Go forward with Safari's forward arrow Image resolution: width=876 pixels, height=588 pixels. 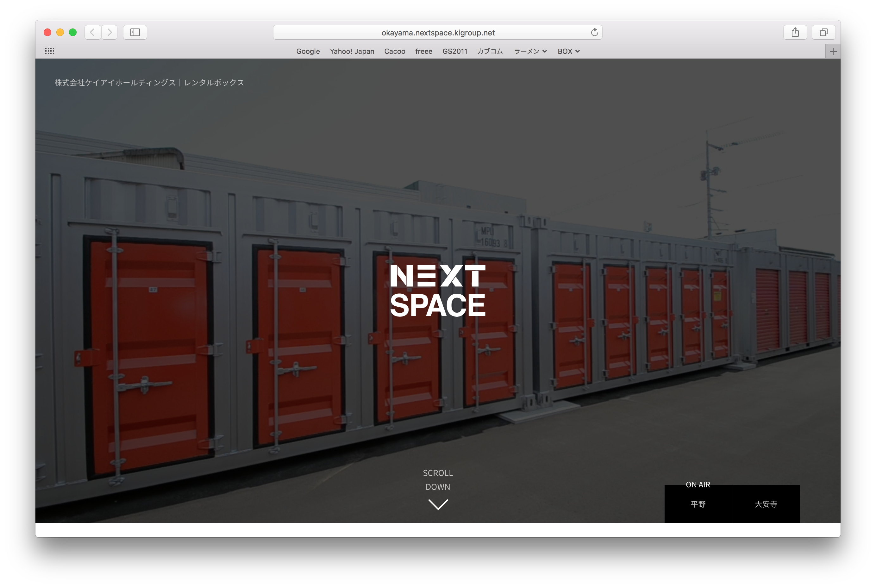tap(109, 32)
